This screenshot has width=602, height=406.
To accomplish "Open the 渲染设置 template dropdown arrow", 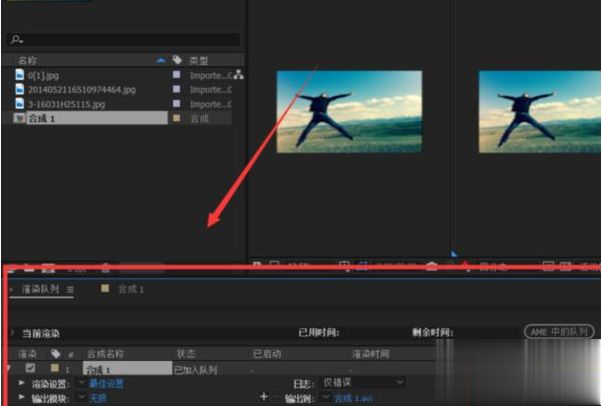I will tap(81, 383).
